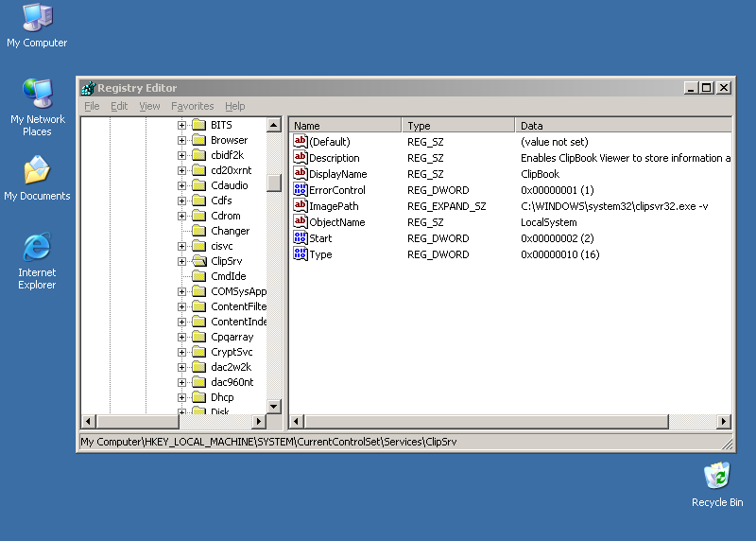Select the Internet Explorer desktop icon
This screenshot has height=541, width=756.
pyautogui.click(x=37, y=261)
